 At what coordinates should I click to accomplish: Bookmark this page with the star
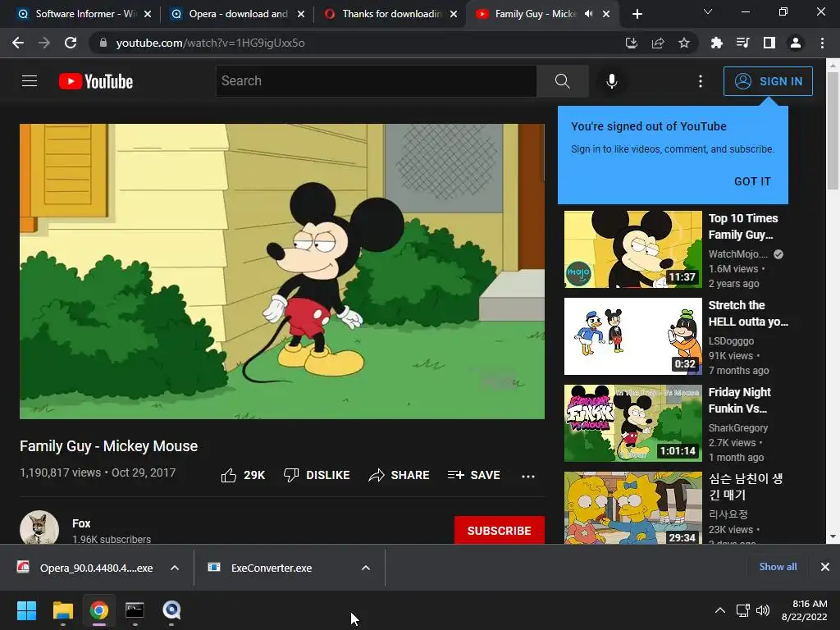click(684, 43)
